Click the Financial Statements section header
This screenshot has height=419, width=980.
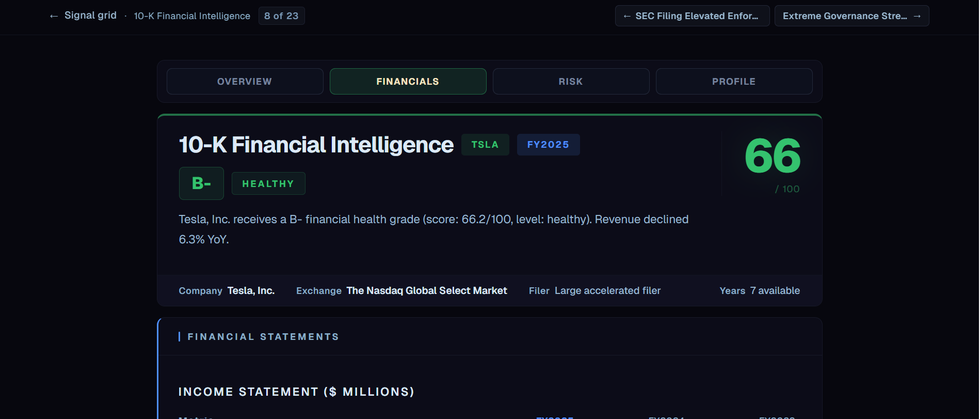(x=263, y=337)
